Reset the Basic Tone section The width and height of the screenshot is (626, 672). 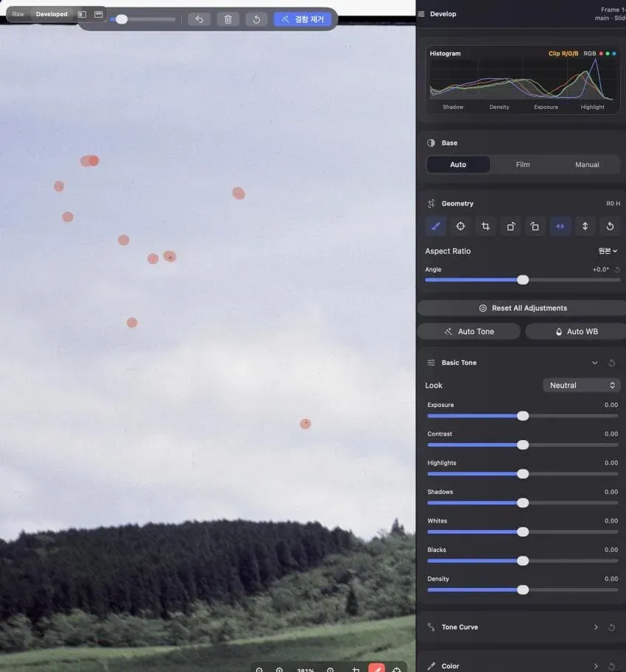[612, 363]
